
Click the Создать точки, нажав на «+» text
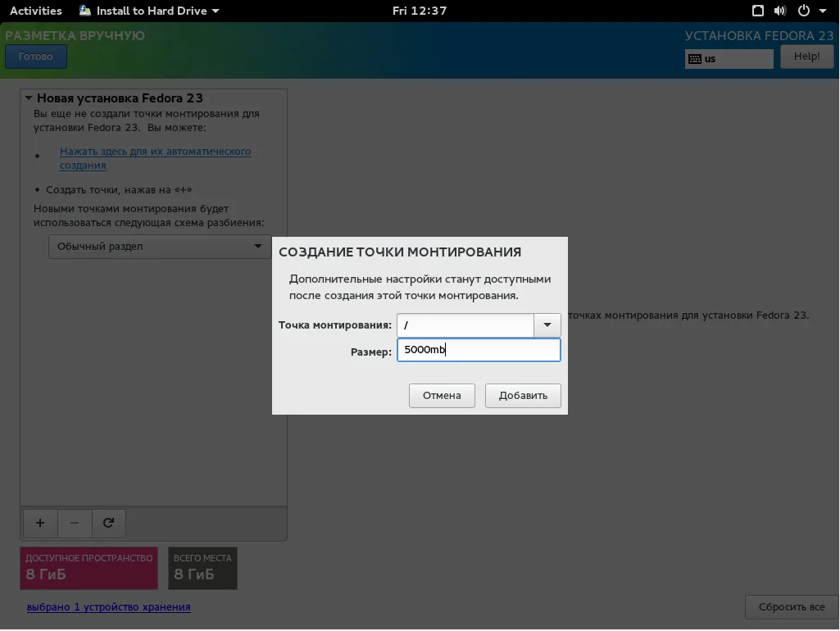(119, 189)
